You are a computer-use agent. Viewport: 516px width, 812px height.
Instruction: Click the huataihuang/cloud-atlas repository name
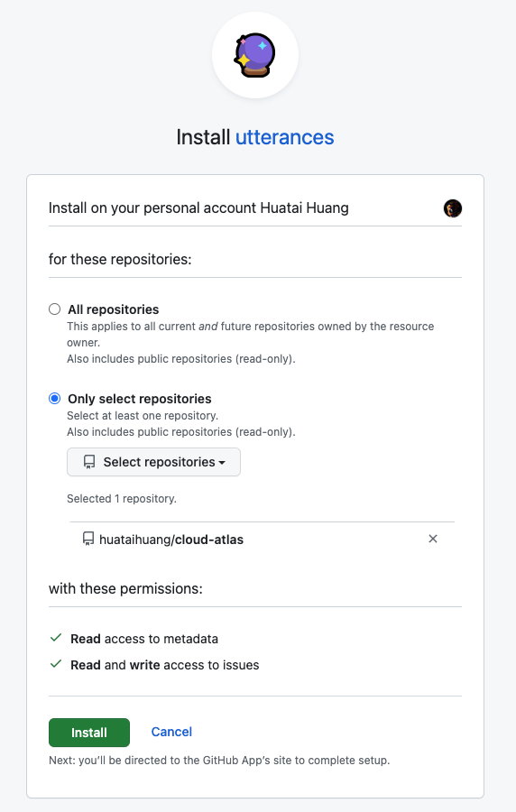tap(171, 540)
